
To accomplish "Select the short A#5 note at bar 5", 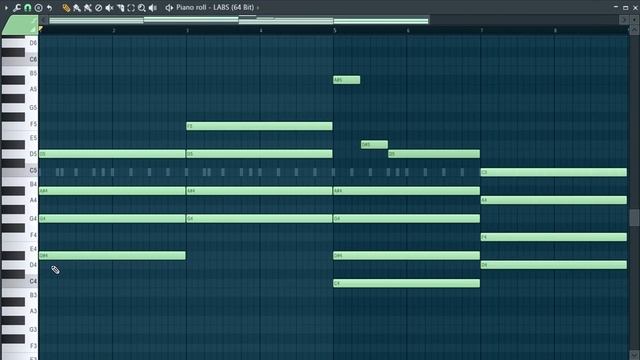I will (347, 80).
